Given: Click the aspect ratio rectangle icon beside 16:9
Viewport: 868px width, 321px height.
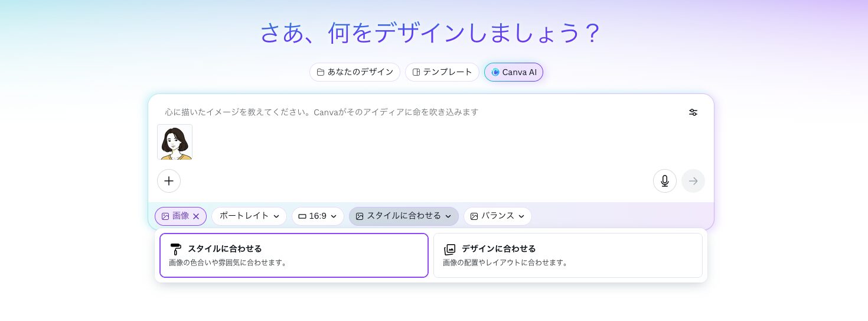Looking at the screenshot, I should 302,216.
